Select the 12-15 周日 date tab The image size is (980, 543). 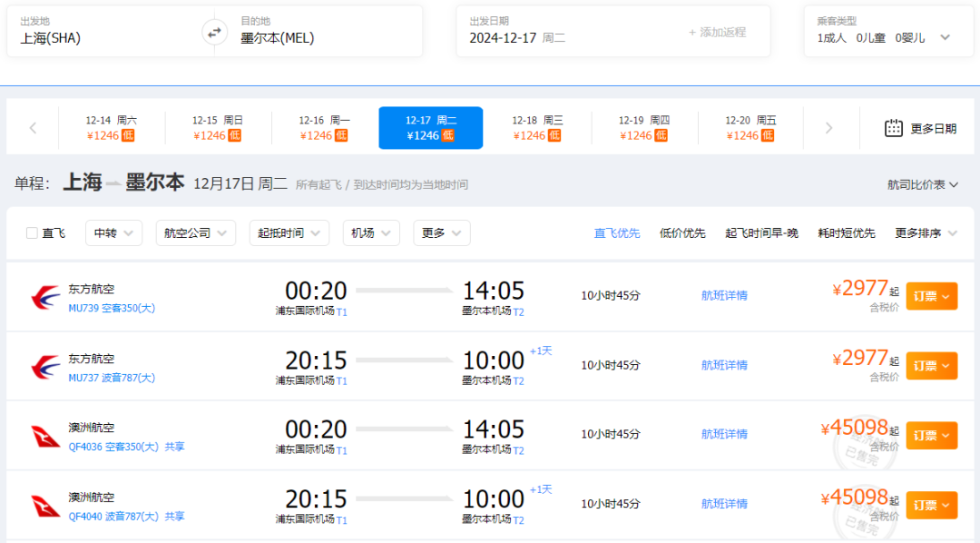point(217,128)
